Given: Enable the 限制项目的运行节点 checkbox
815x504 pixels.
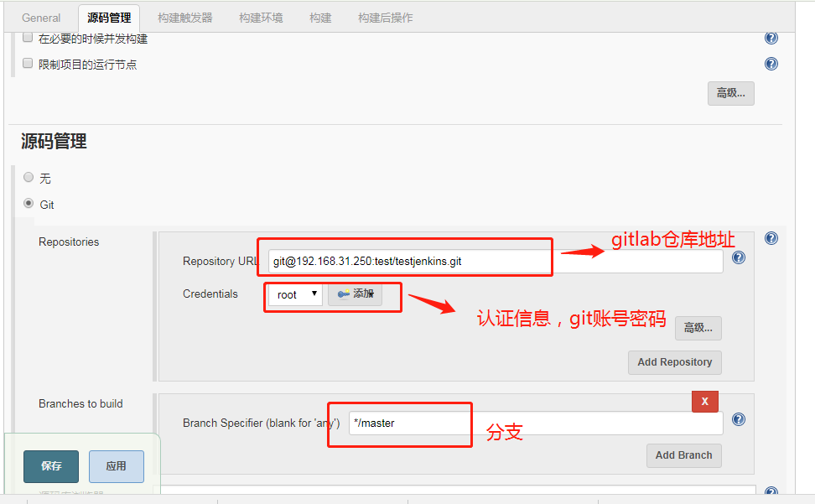Looking at the screenshot, I should (28, 64).
